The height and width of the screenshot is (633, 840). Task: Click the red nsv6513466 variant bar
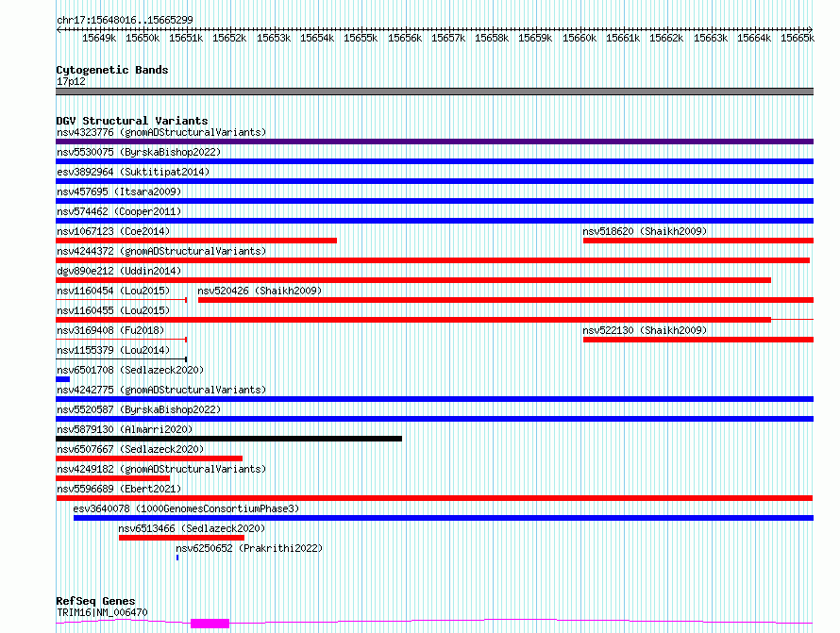pyautogui.click(x=181, y=538)
